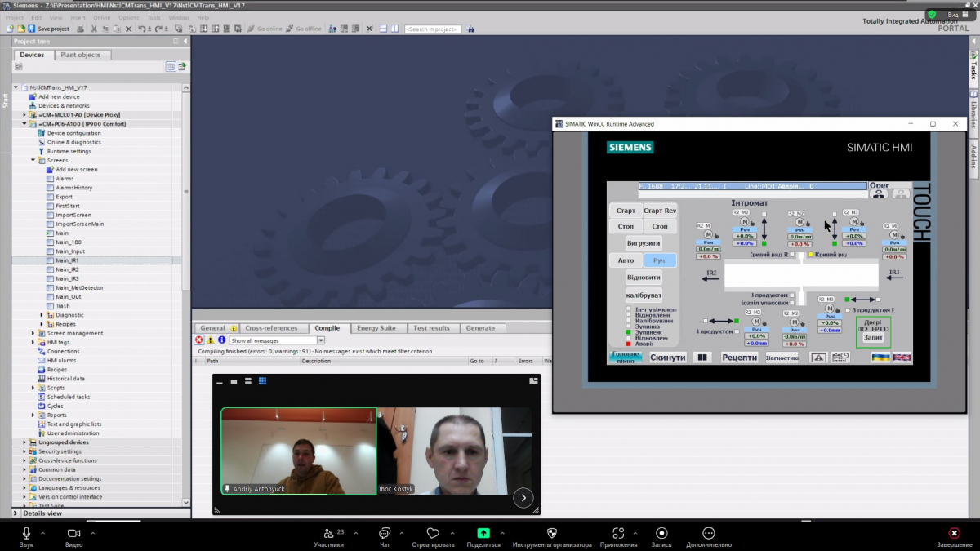Open the Plant objects tab
Screen dimensions: 980x551
pyautogui.click(x=80, y=55)
